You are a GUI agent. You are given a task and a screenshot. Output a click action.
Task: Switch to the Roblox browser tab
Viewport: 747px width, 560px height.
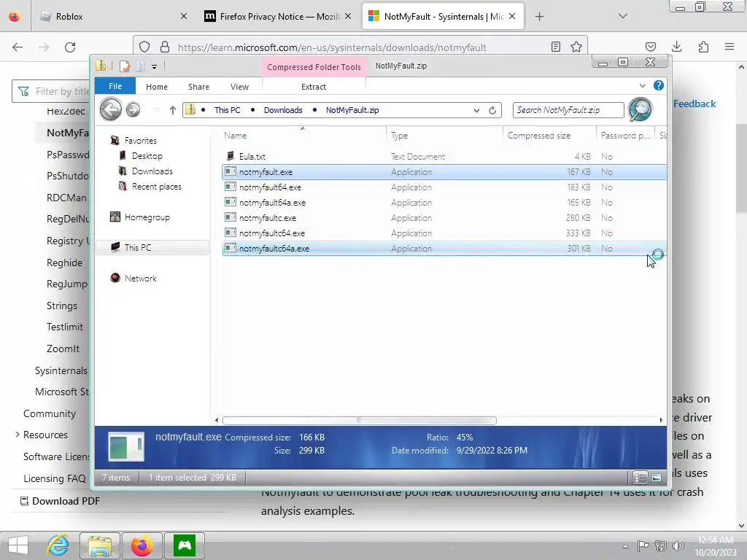[x=112, y=17]
